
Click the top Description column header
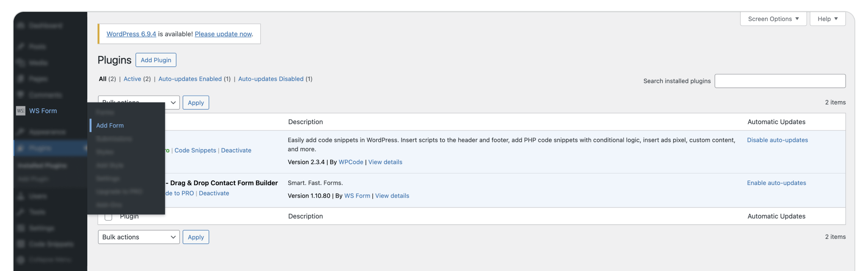[306, 122]
